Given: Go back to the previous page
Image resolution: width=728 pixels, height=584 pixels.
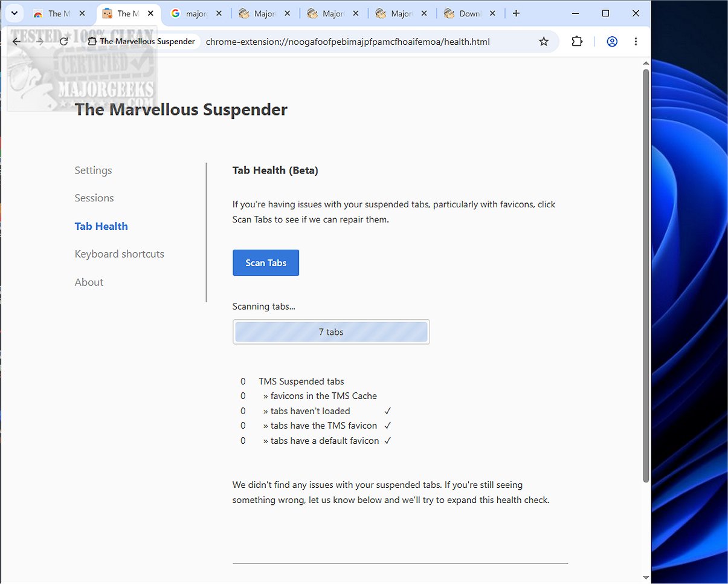Looking at the screenshot, I should tap(16, 42).
